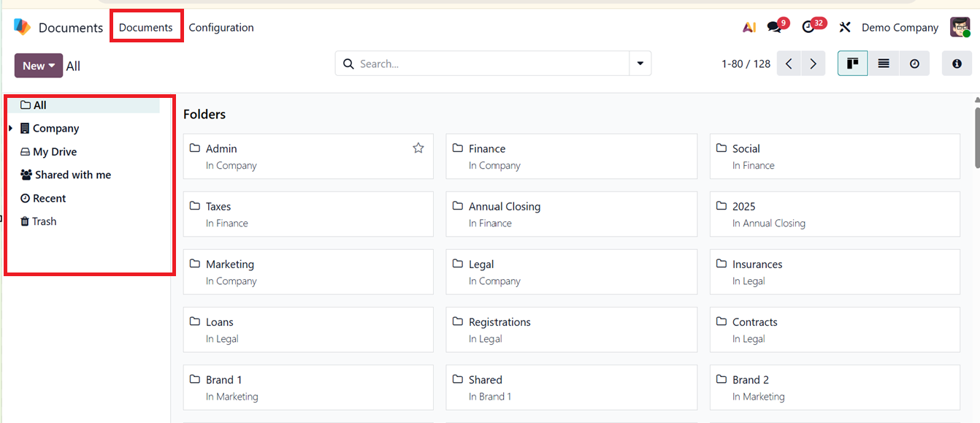Star the Admin folder as favorite
Screen dimensions: 980x423
pyautogui.click(x=418, y=148)
